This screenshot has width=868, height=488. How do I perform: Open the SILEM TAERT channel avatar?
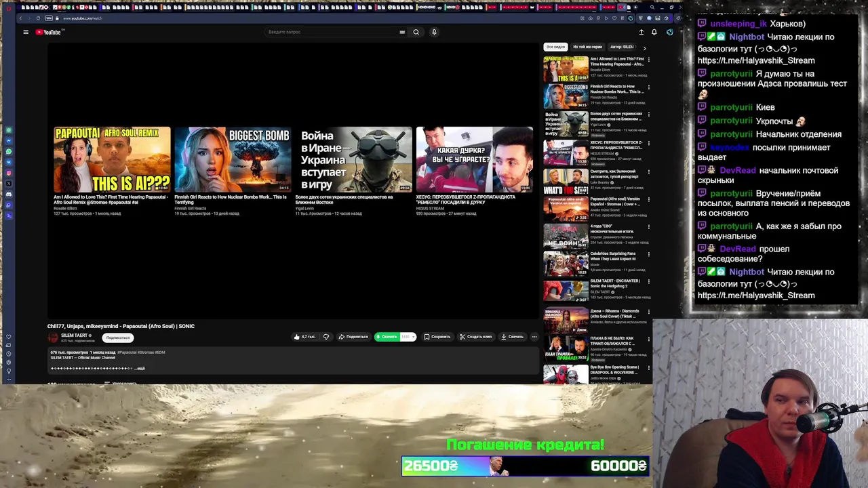(x=53, y=338)
